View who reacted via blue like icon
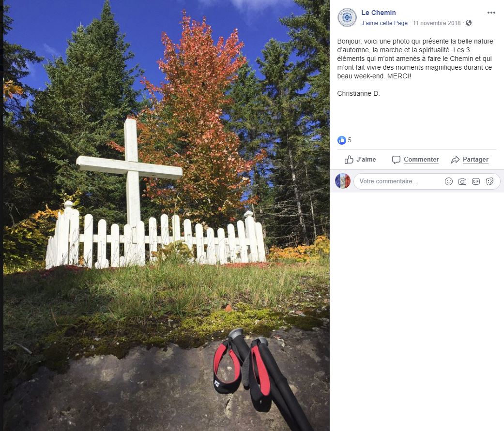 point(341,140)
